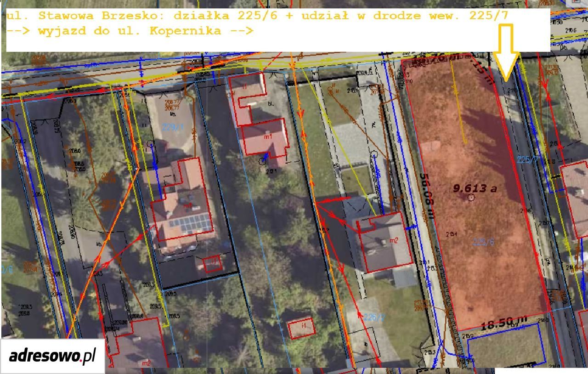Click the yellow down arrow pointing to road 225/7
588x374 pixels.
[507, 53]
